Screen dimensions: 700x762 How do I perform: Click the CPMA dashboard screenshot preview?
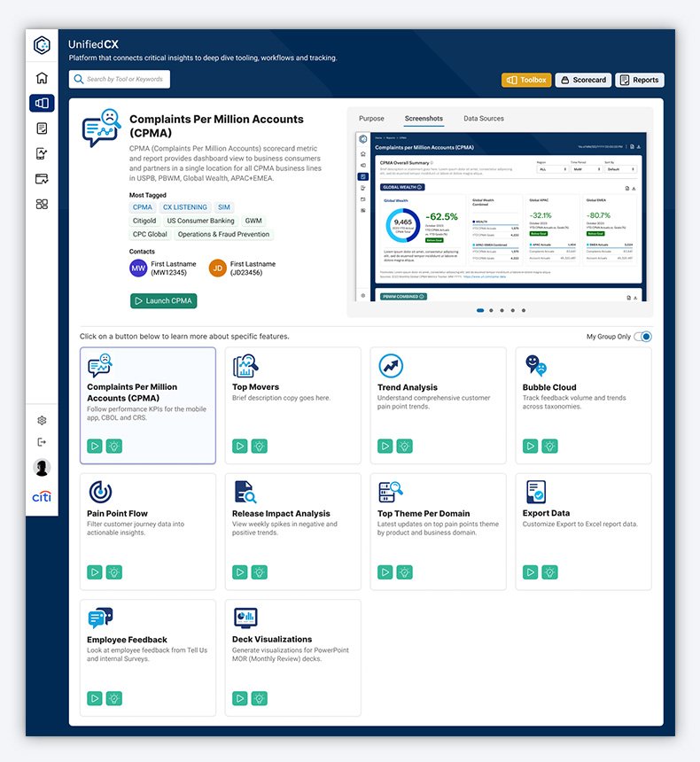click(501, 216)
